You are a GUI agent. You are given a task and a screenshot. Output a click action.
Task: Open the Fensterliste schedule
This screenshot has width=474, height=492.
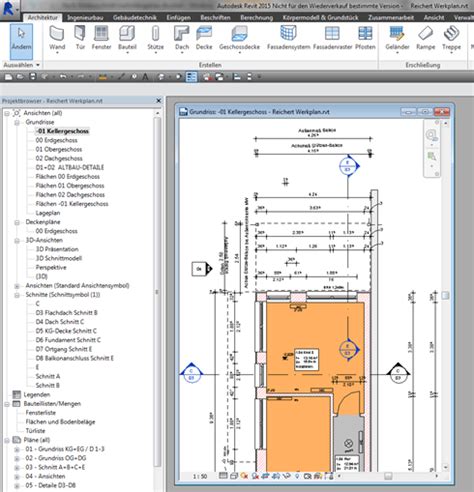point(41,413)
